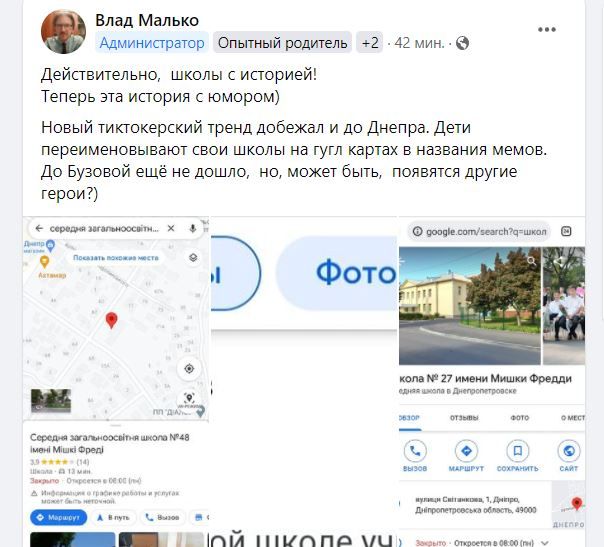Image resolution: width=604 pixels, height=547 pixels.
Task: Select the ФОТО tab in listing
Action: [520, 418]
